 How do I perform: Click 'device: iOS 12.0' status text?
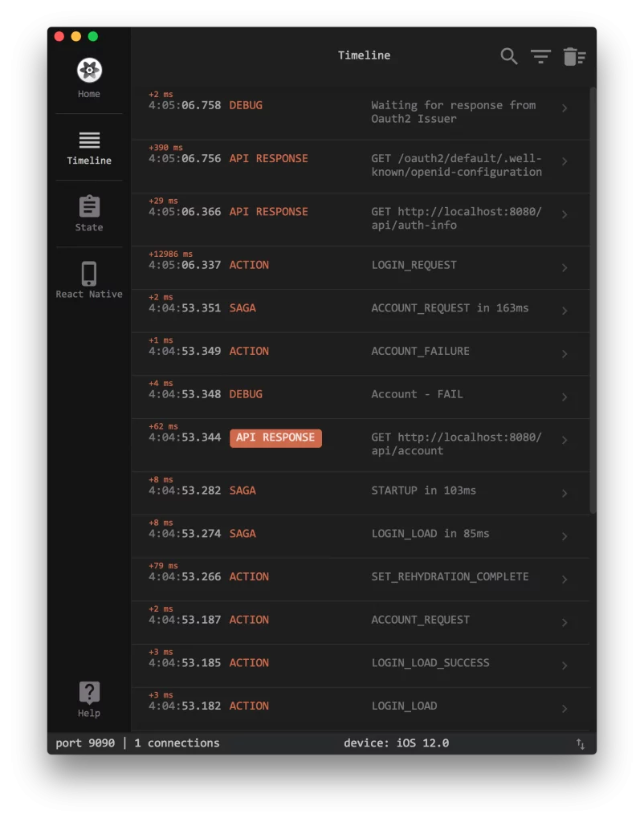(x=397, y=743)
